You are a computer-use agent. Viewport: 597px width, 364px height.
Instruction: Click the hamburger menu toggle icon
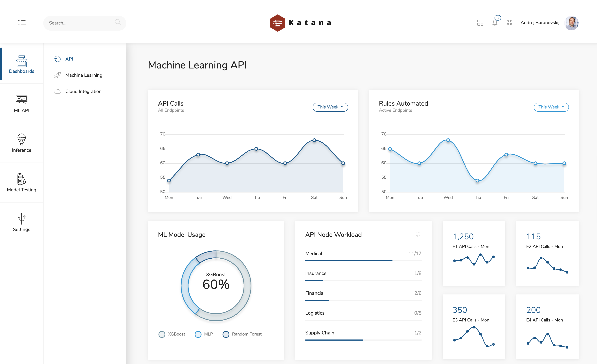click(22, 23)
